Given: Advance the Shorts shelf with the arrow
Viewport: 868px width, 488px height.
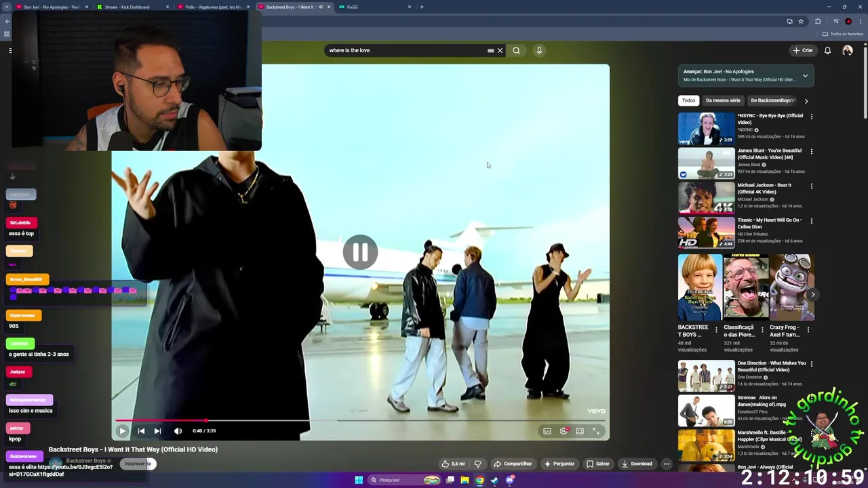Looking at the screenshot, I should click(812, 294).
